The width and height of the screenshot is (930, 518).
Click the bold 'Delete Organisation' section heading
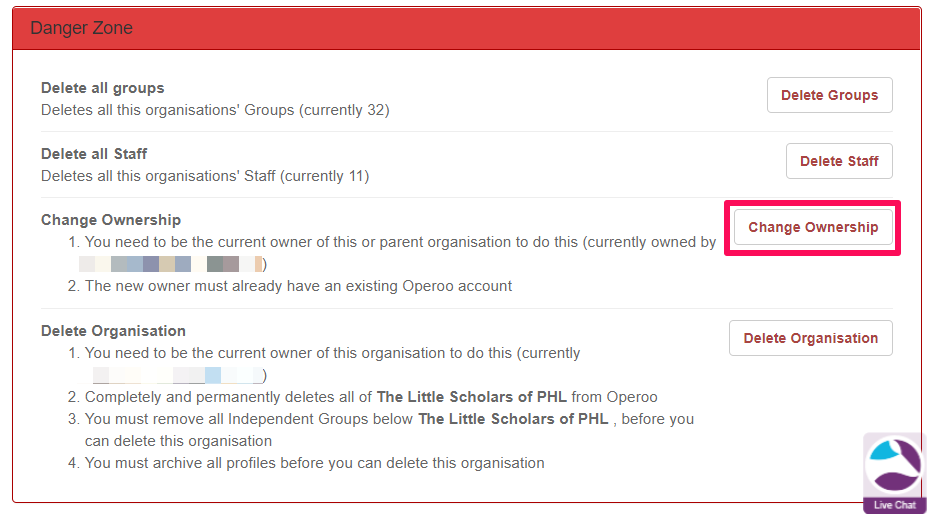[x=113, y=331]
